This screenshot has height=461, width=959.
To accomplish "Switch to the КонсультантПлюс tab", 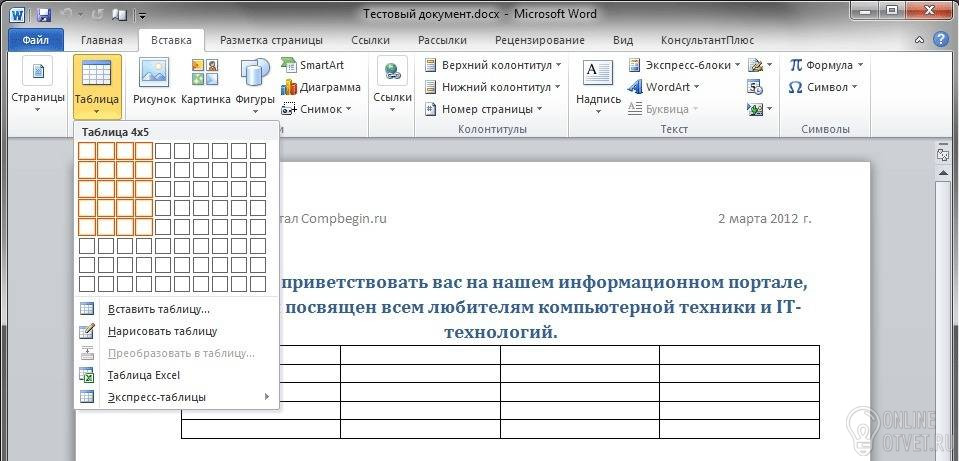I will point(707,40).
